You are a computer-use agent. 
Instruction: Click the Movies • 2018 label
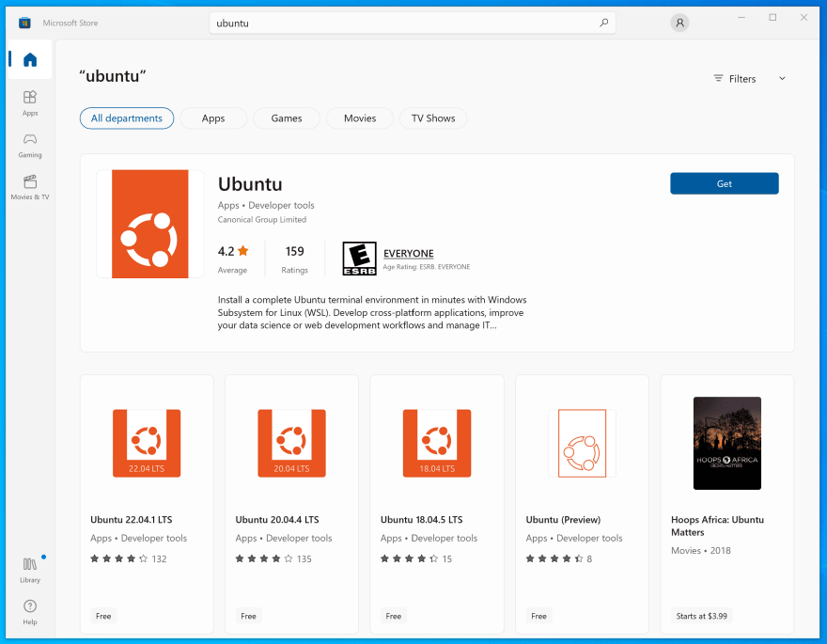tap(700, 550)
